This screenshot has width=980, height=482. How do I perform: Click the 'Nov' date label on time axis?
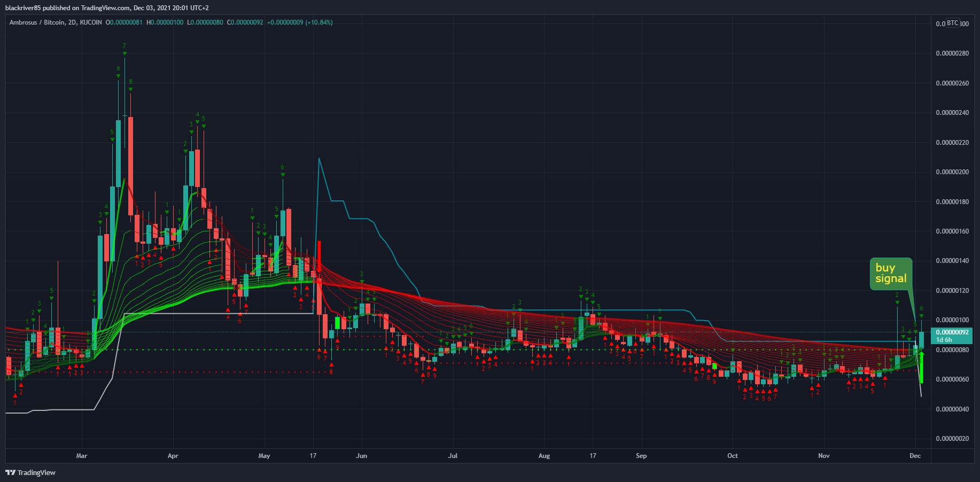coord(824,456)
